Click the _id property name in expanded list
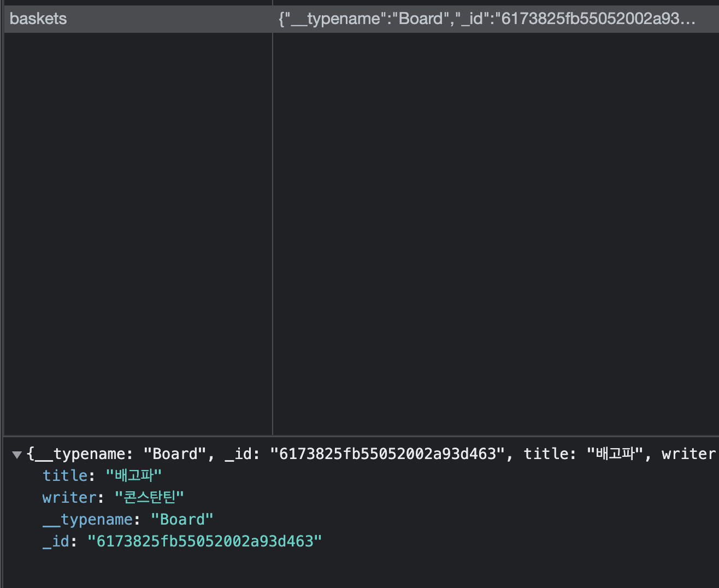 click(56, 541)
